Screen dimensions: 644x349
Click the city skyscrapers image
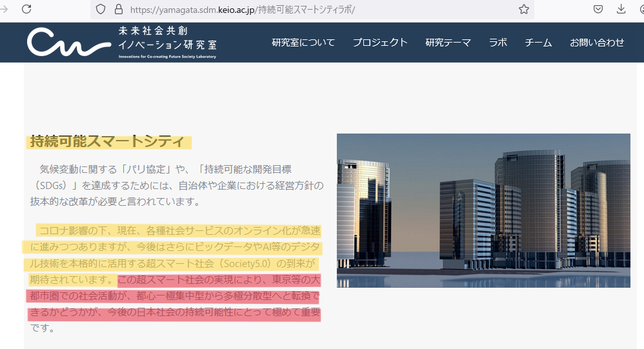coord(483,210)
